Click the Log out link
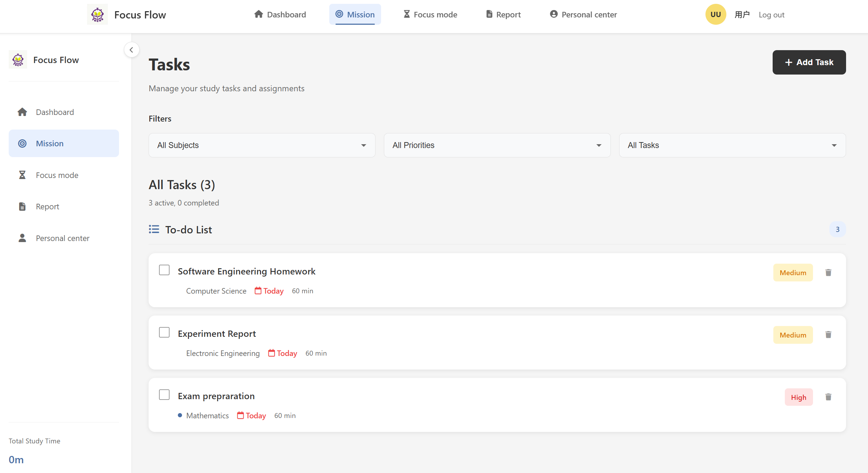 [x=771, y=15]
